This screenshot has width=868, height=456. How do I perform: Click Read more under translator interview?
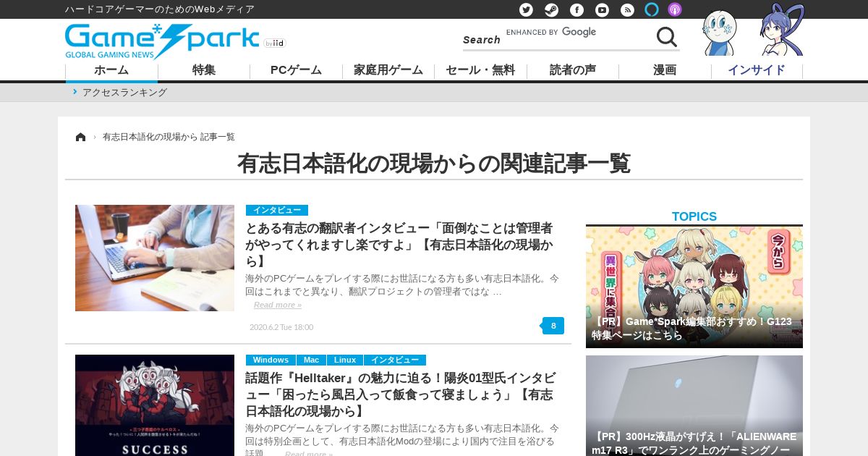(x=278, y=305)
